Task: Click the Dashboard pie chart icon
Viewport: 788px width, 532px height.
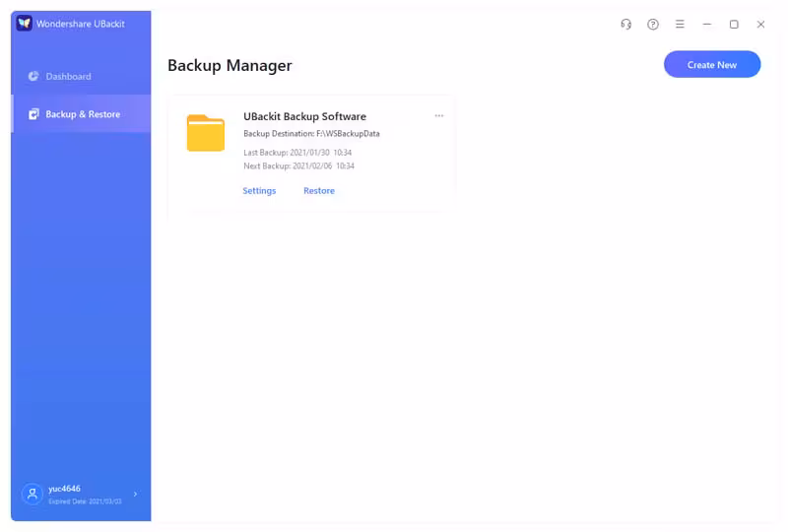Action: [x=33, y=77]
